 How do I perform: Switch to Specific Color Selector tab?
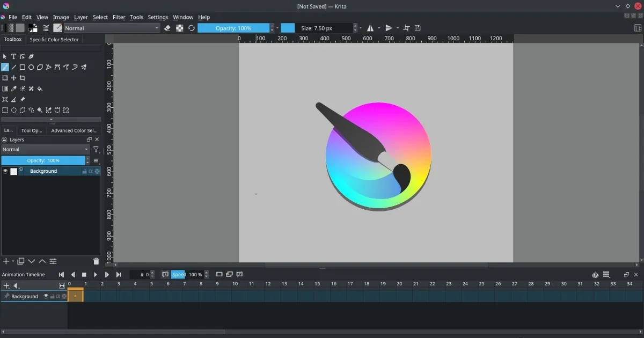click(54, 39)
